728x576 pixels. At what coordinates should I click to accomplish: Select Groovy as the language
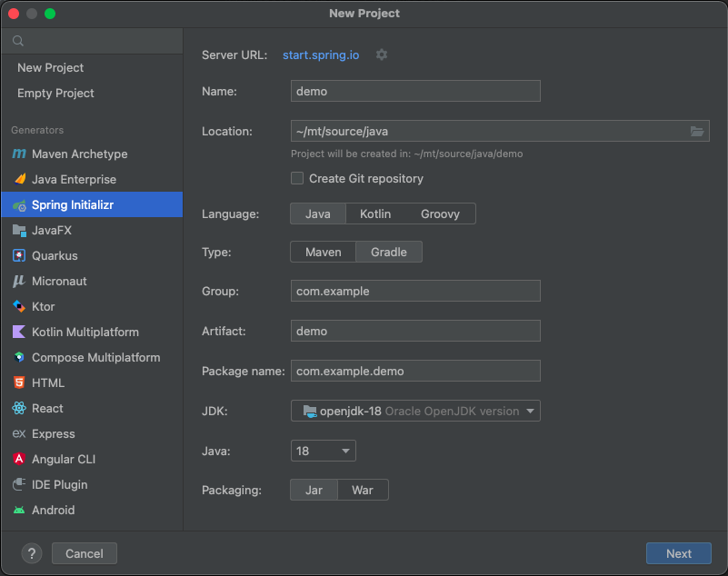440,214
